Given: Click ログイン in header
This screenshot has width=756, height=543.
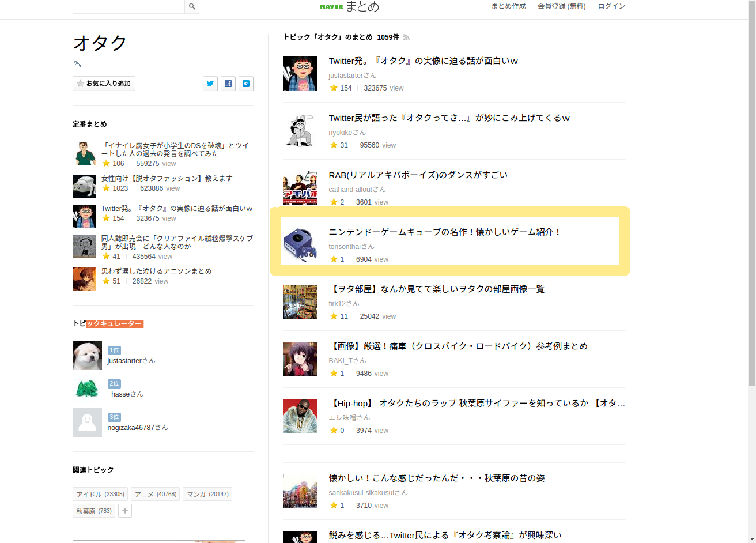Looking at the screenshot, I should tap(611, 6).
